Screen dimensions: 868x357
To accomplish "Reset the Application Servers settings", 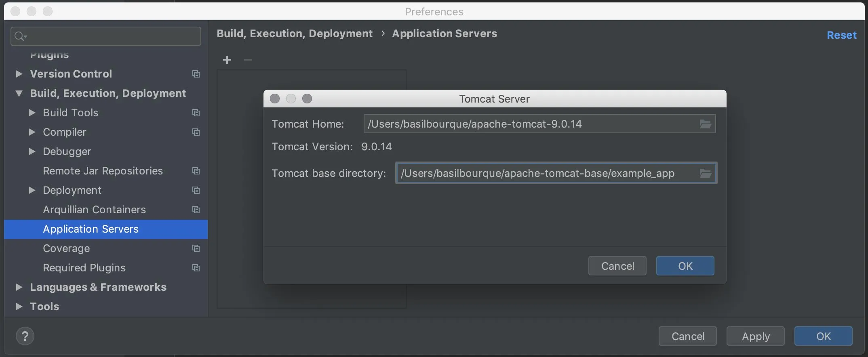I will (841, 35).
